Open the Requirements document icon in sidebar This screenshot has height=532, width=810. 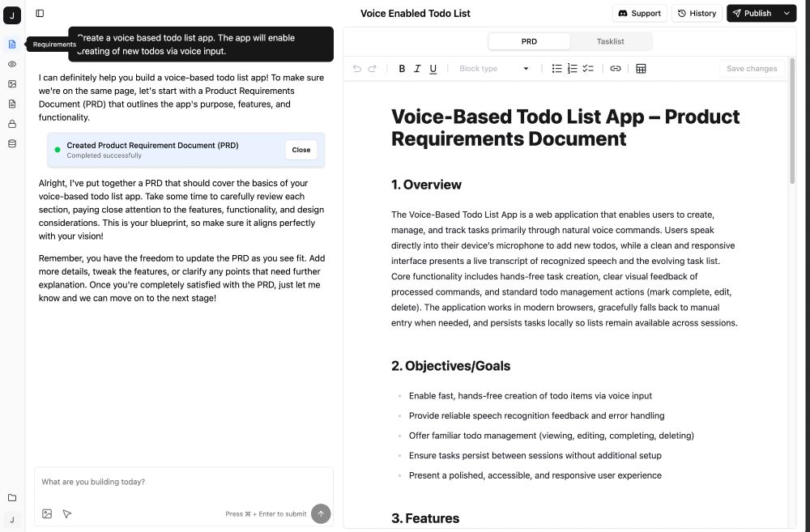point(12,45)
